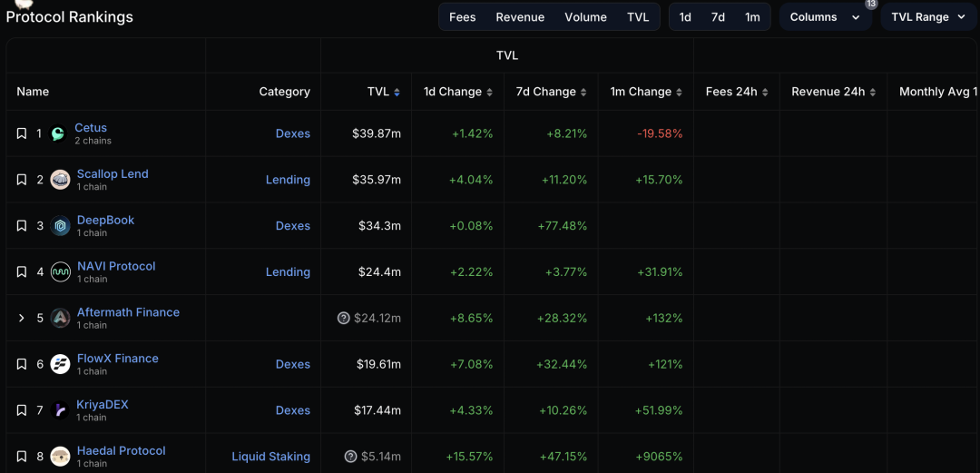
Task: Click Dexes category for KriyaDEX
Action: pos(293,410)
